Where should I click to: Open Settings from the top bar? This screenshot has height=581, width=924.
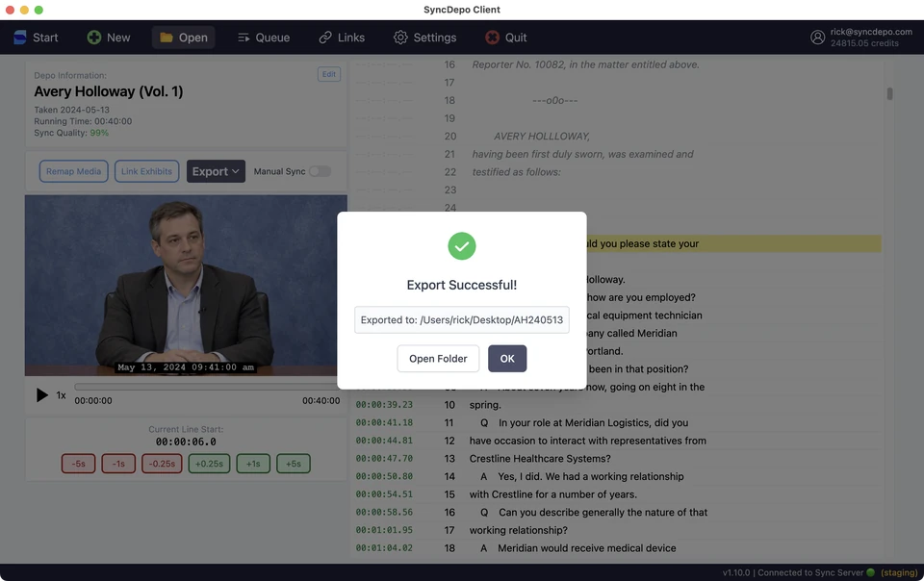[435, 38]
